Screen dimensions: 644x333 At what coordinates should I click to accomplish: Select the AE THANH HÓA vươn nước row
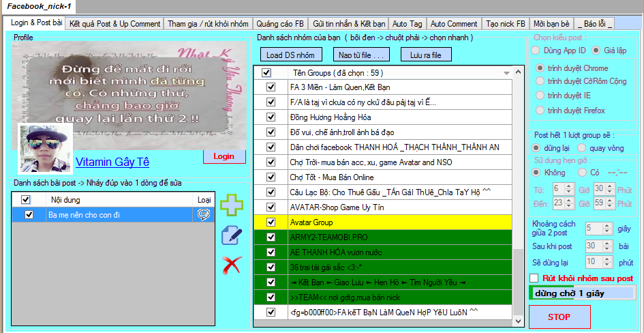383,252
